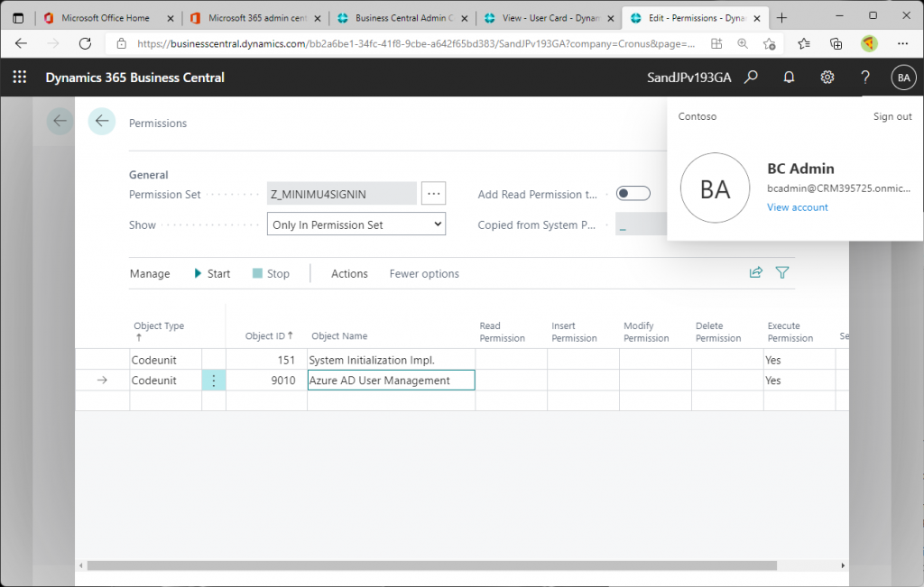This screenshot has width=924, height=587.
Task: Open the help question mark menu
Action: coord(865,78)
